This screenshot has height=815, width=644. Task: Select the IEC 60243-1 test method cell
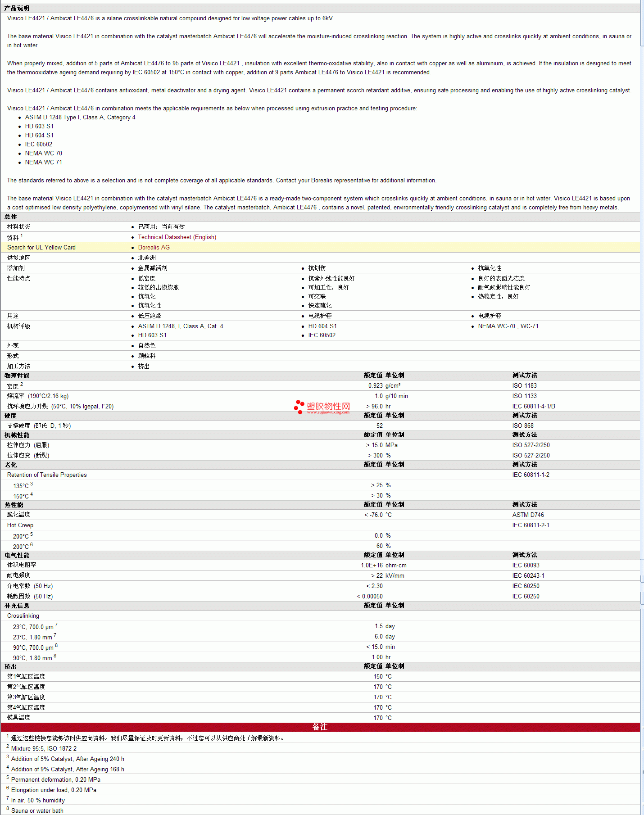pyautogui.click(x=528, y=575)
